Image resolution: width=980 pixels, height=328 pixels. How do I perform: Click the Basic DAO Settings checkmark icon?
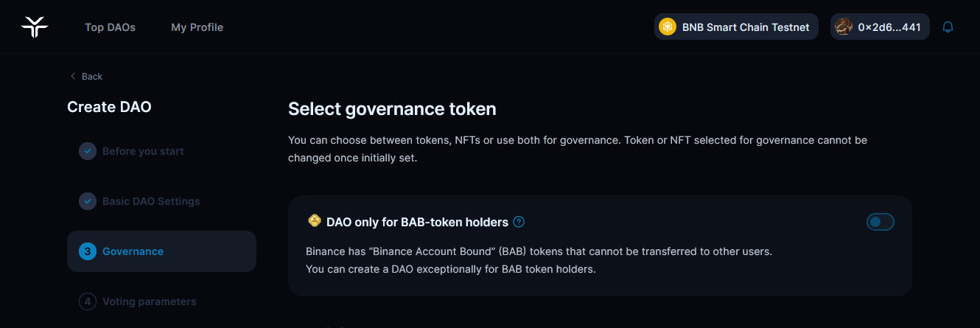pyautogui.click(x=88, y=201)
